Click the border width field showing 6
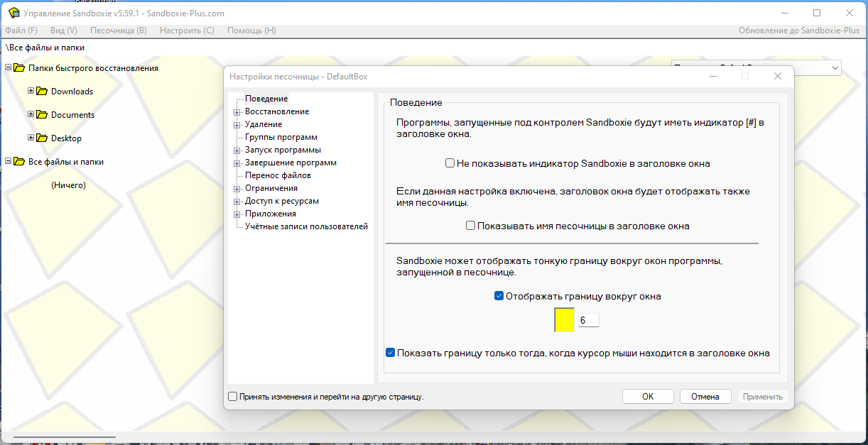 [x=588, y=321]
